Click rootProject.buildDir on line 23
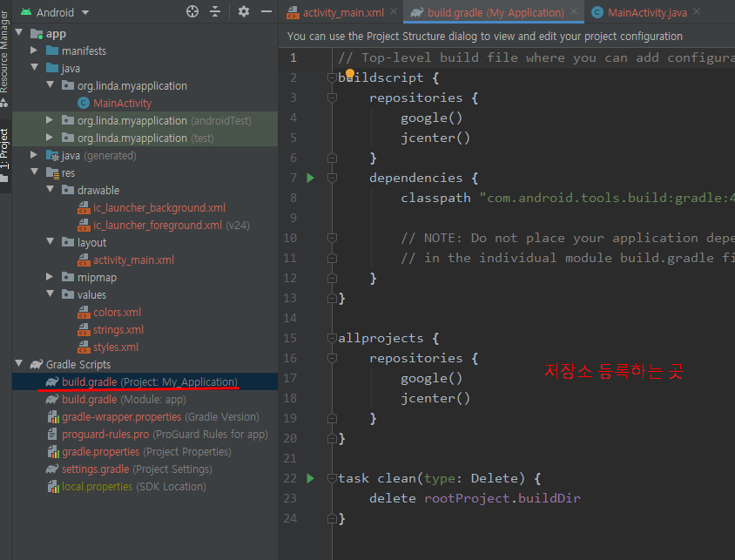 (502, 498)
